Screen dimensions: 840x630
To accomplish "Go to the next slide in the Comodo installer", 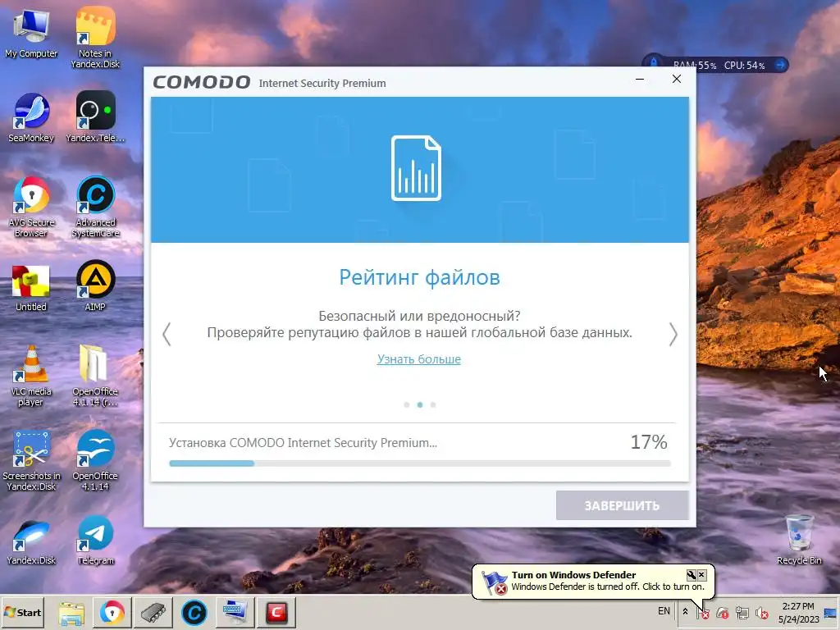I will click(673, 335).
